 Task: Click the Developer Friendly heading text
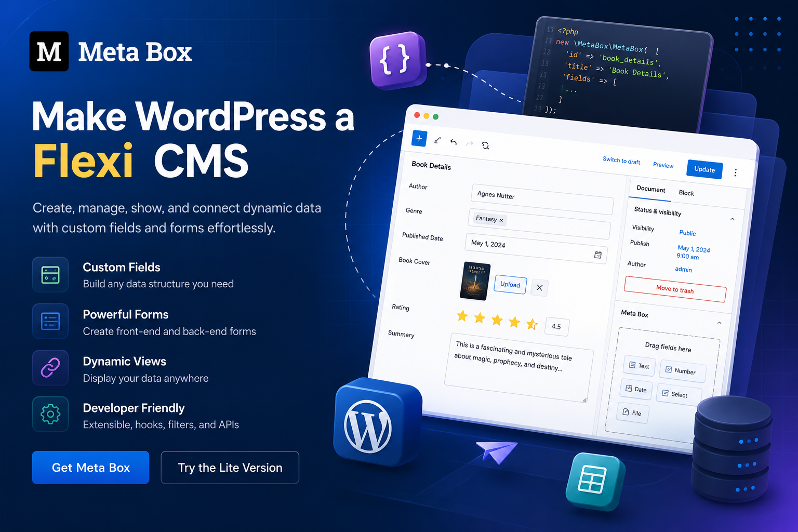pyautogui.click(x=134, y=408)
